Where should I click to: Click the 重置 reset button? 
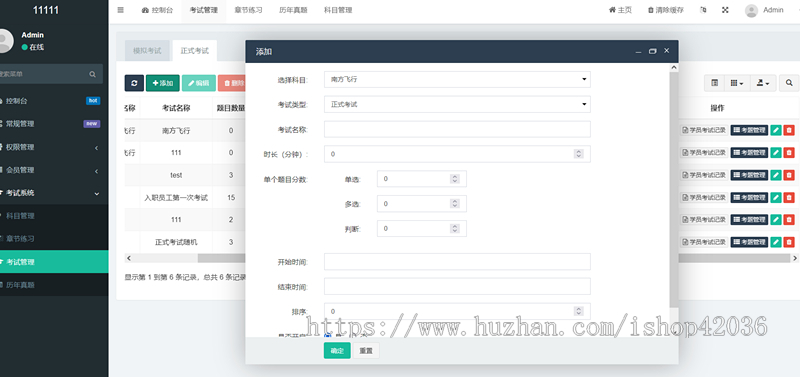point(366,350)
